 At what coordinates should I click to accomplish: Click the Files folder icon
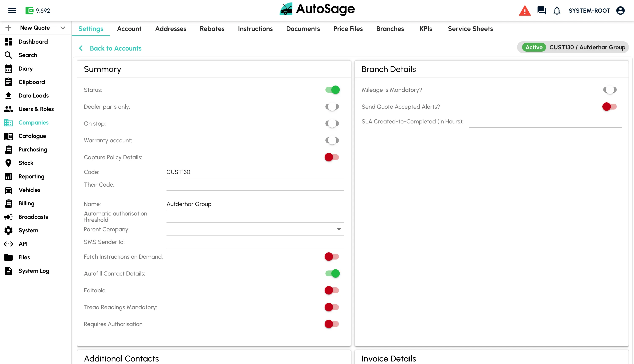(x=8, y=257)
